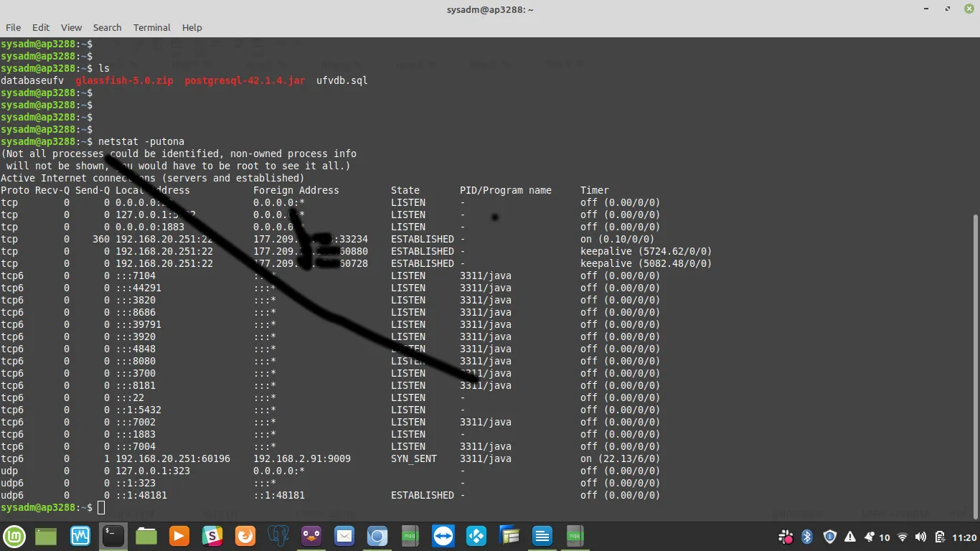Launch Firefox browser from the panel
980x551 pixels.
pos(245,536)
